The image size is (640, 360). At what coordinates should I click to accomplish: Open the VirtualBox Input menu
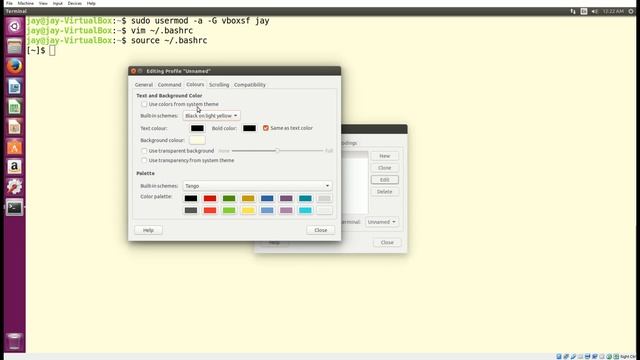(x=58, y=3)
